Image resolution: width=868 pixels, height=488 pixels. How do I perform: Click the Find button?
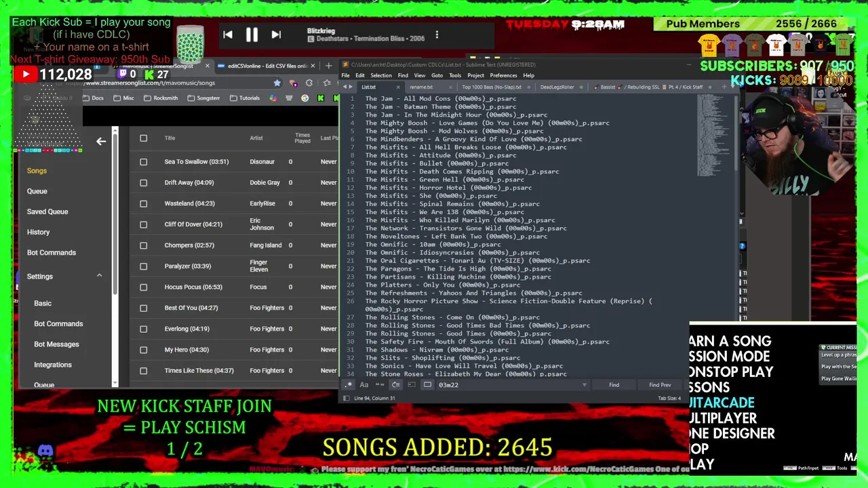pyautogui.click(x=614, y=385)
